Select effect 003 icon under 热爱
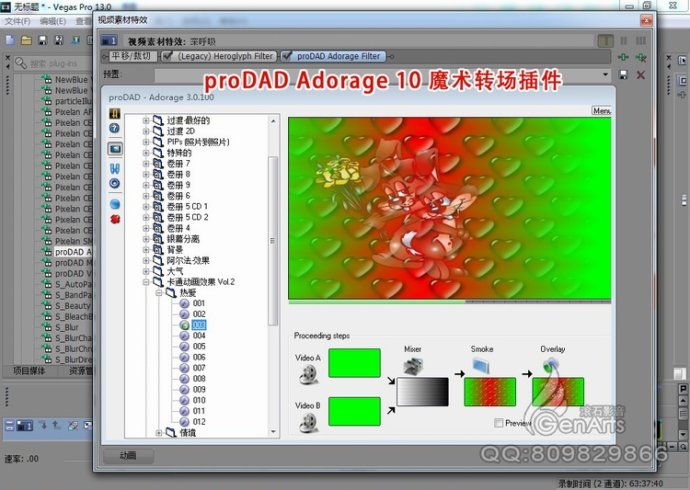Viewport: 690px width, 490px height. coord(184,325)
